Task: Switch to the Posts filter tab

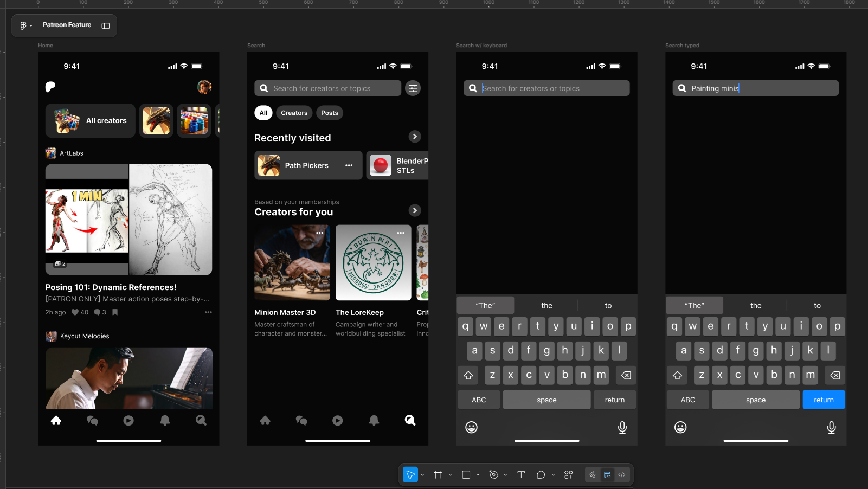Action: pyautogui.click(x=330, y=113)
